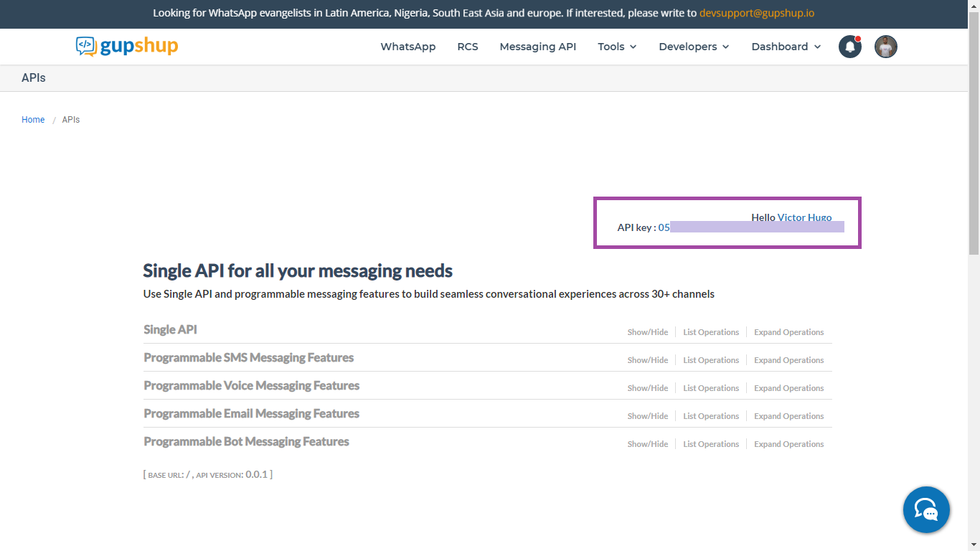Go to Messaging API
This screenshot has width=980, height=551.
(x=538, y=47)
